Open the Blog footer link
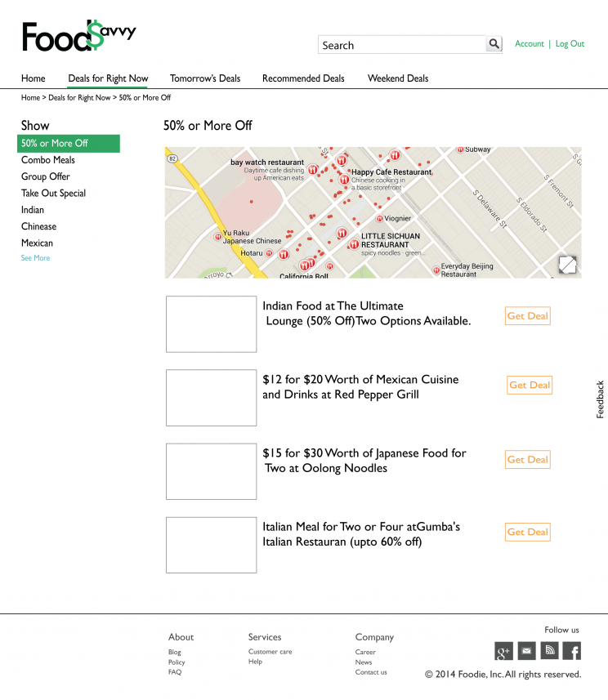The image size is (608, 700). (x=175, y=653)
